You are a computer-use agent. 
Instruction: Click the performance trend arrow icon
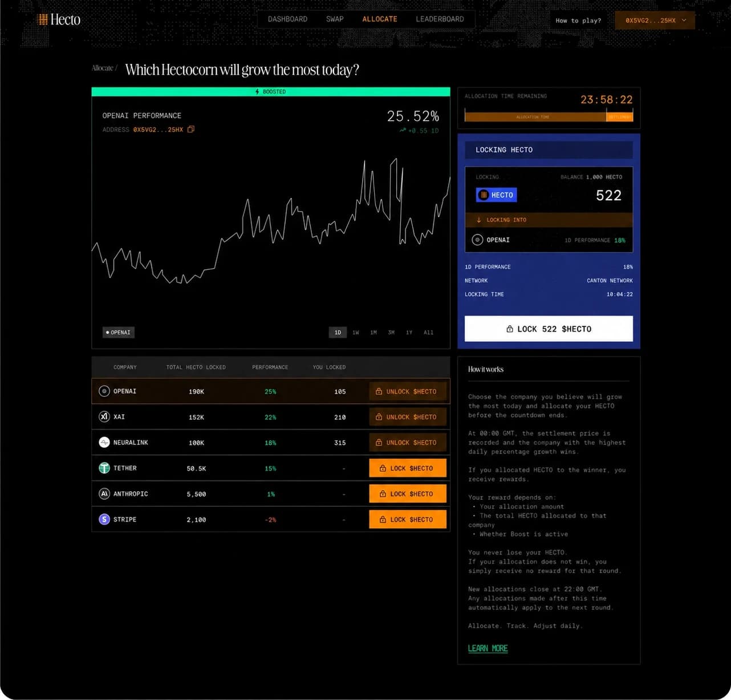pos(403,131)
